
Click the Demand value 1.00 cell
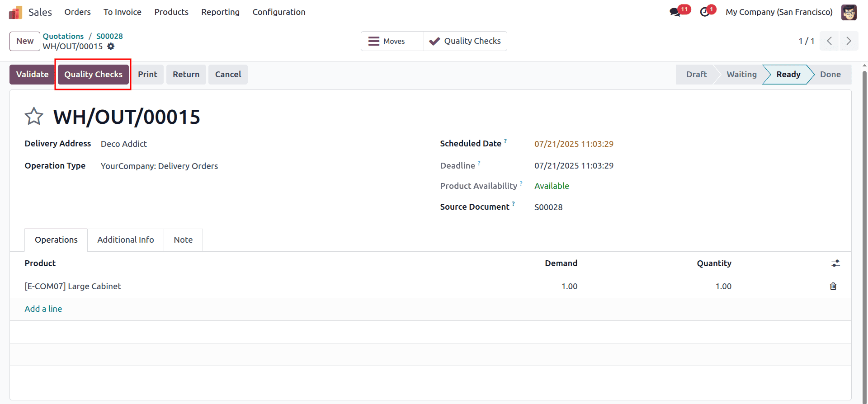click(569, 287)
